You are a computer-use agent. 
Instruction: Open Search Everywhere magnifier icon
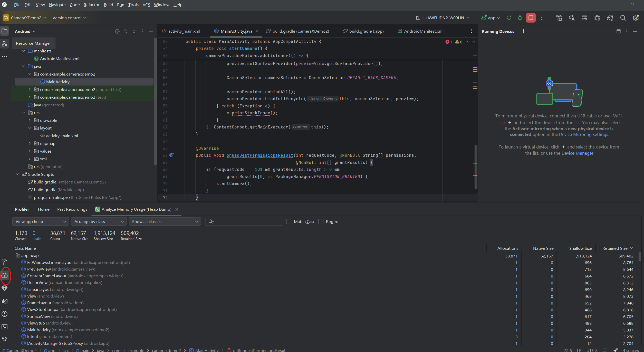[x=623, y=18]
